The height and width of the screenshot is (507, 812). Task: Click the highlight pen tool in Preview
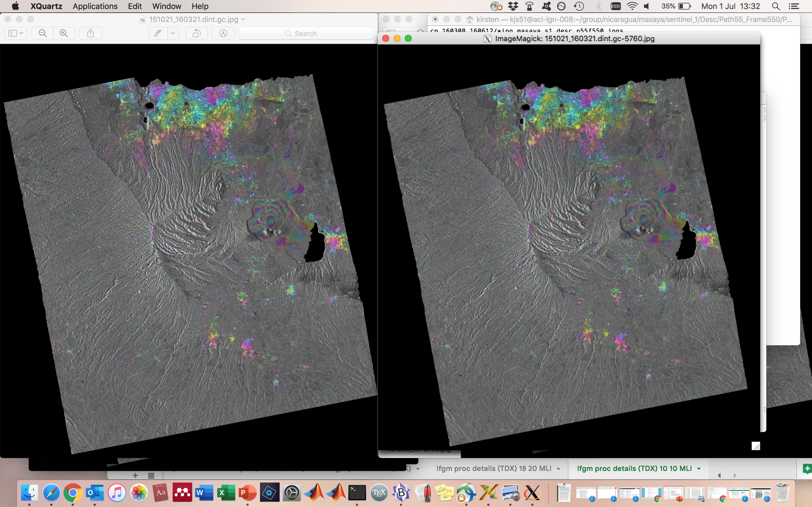pyautogui.click(x=158, y=33)
